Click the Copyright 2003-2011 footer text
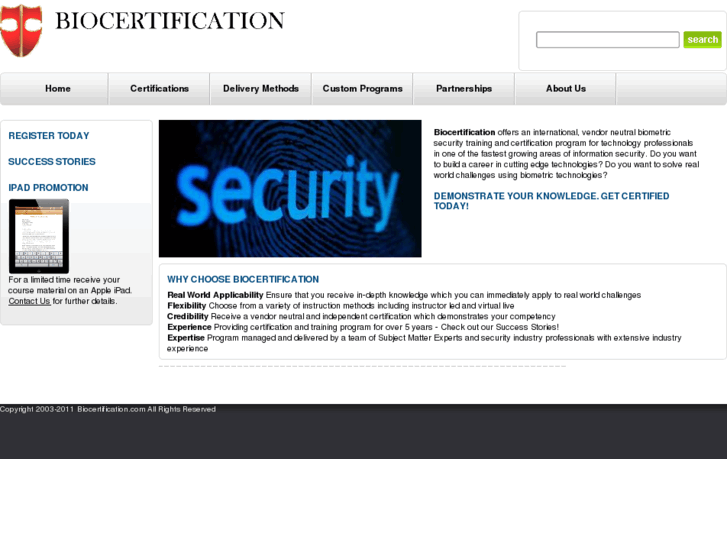727x545 pixels. click(x=108, y=409)
